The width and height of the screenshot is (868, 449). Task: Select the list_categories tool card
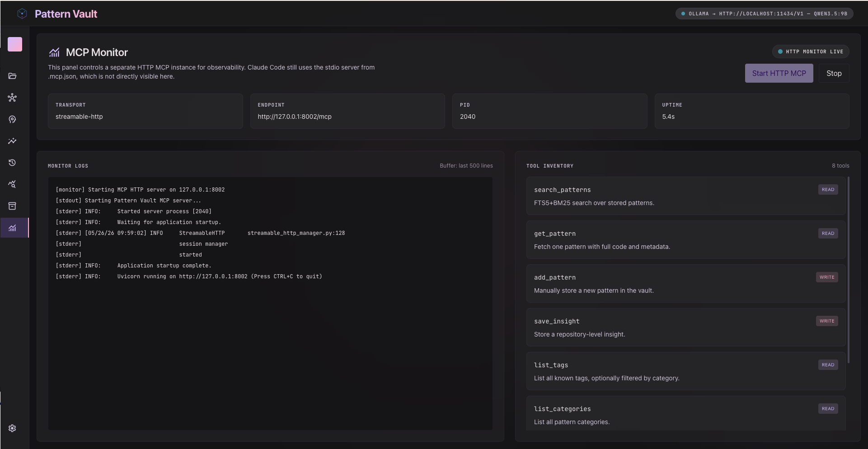tap(685, 413)
